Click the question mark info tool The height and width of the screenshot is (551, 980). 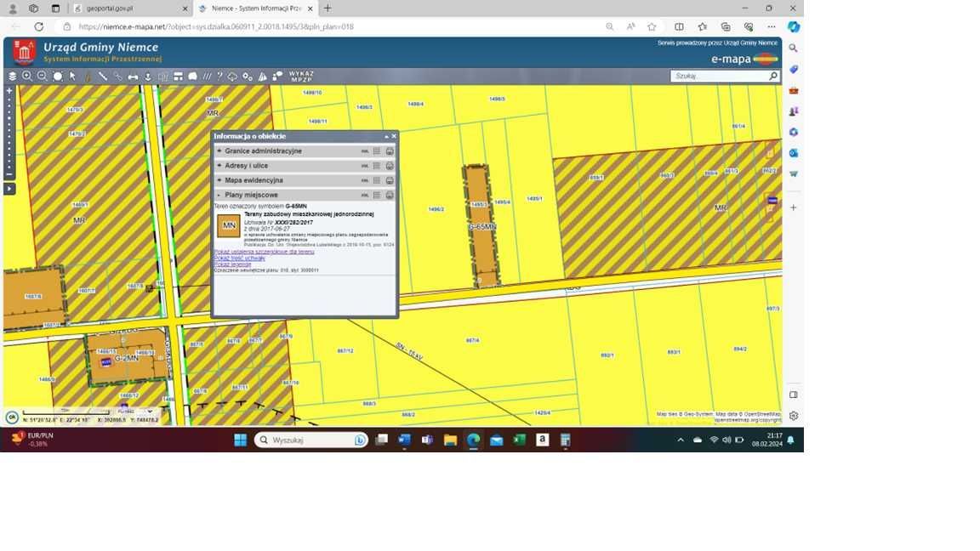click(x=219, y=77)
